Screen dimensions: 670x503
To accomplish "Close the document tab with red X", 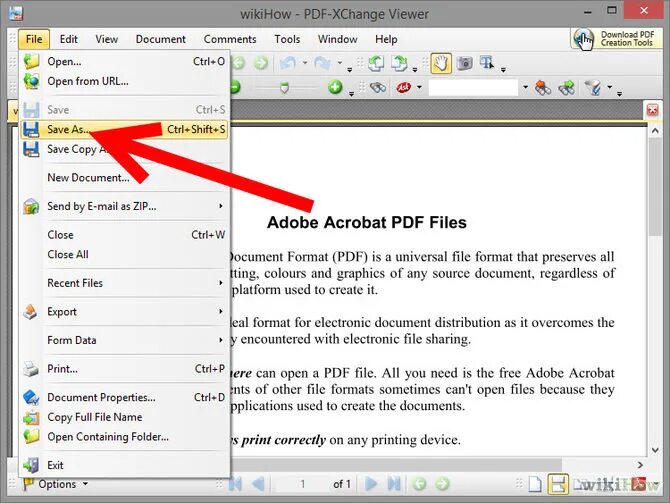I will 652,110.
